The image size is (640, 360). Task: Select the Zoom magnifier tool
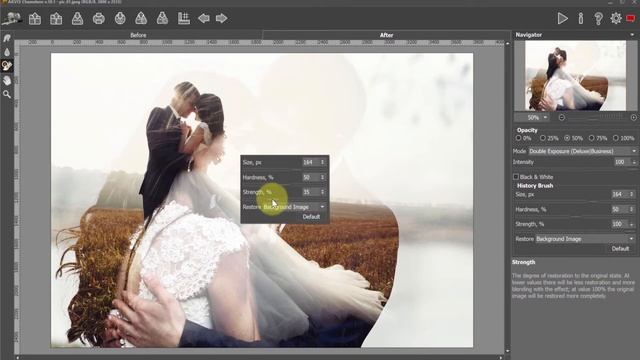7,94
